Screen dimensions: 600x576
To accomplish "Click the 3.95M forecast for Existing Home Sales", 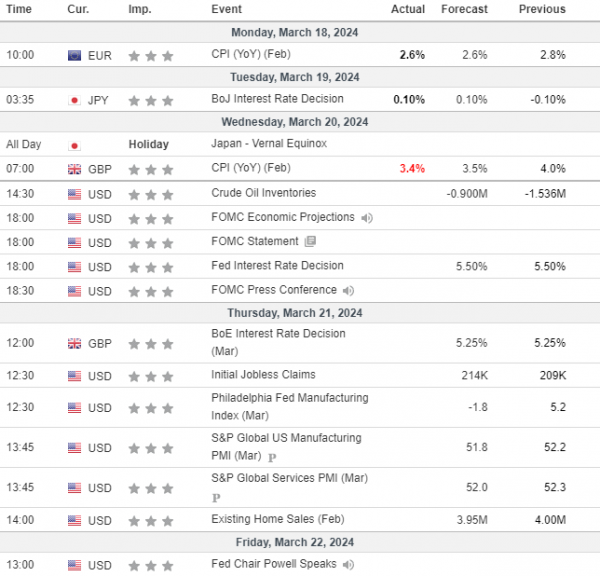I will pyautogui.click(x=472, y=520).
